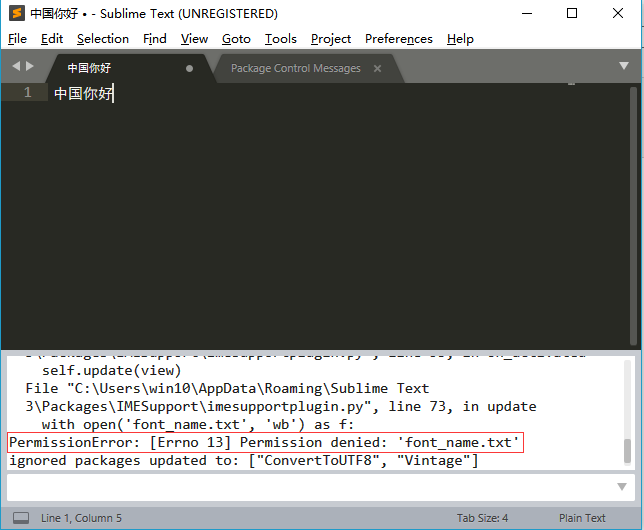Click the ignored packages updated line

coord(244,461)
